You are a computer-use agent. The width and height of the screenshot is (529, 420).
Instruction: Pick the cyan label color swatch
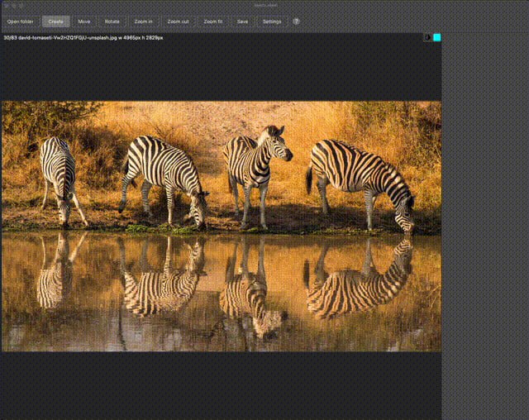click(437, 37)
